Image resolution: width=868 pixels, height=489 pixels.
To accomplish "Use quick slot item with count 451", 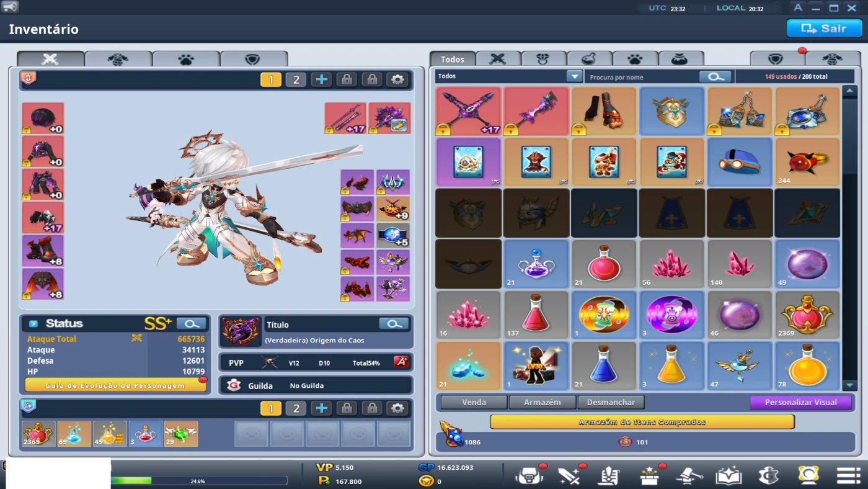I will [x=110, y=434].
